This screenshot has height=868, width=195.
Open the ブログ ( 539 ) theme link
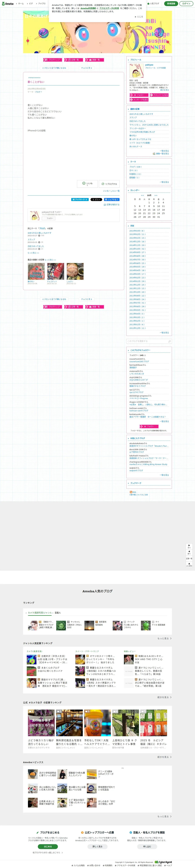tap(135, 167)
